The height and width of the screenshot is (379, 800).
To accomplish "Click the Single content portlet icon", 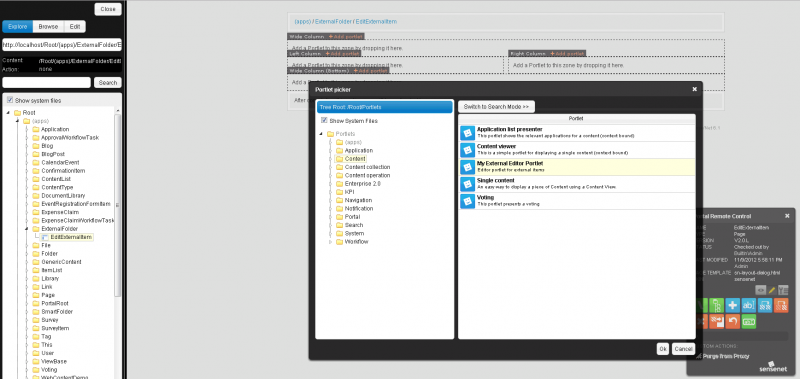I will 467,184.
